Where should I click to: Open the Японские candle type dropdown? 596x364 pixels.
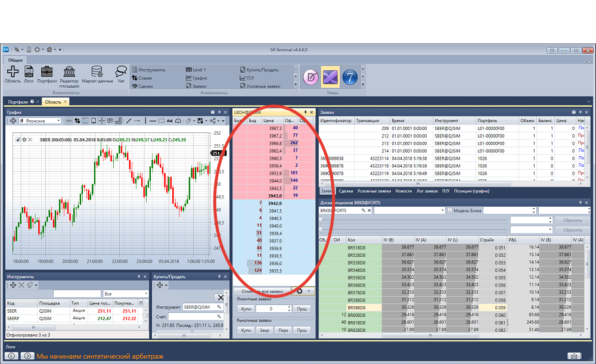[41, 121]
